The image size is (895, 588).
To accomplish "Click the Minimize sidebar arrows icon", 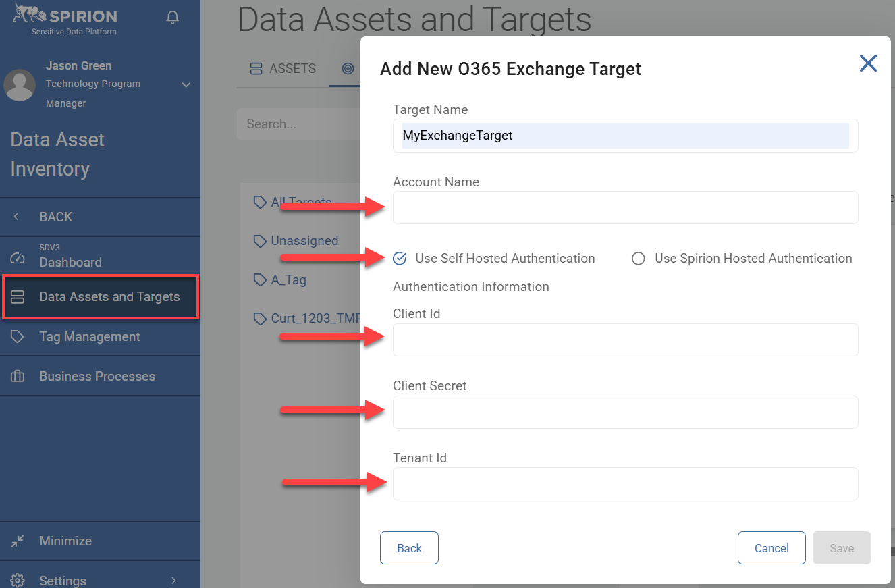I will 18,541.
